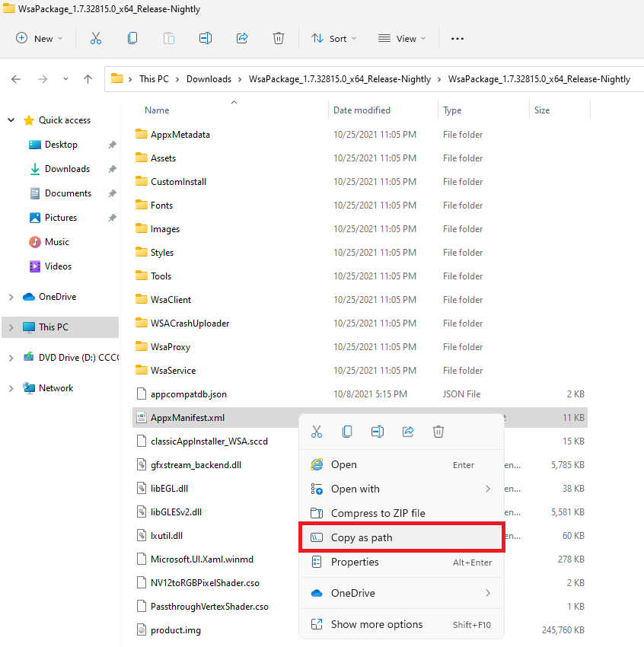
Task: Open the AppxMetadata folder icon
Action: point(142,134)
